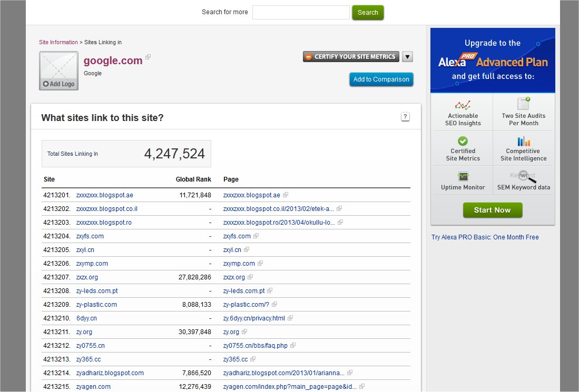Click the Uptime Monitor icon
Viewport: 579px width, 392px height.
click(463, 176)
